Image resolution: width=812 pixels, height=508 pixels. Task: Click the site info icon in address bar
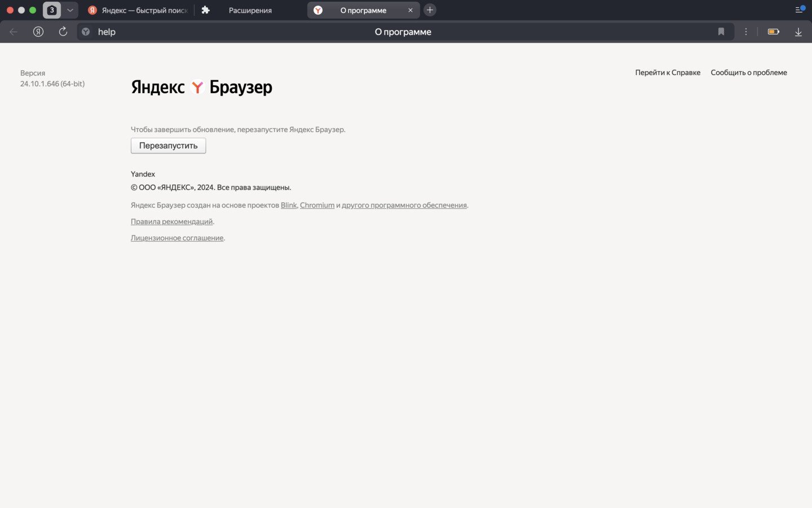pos(86,32)
